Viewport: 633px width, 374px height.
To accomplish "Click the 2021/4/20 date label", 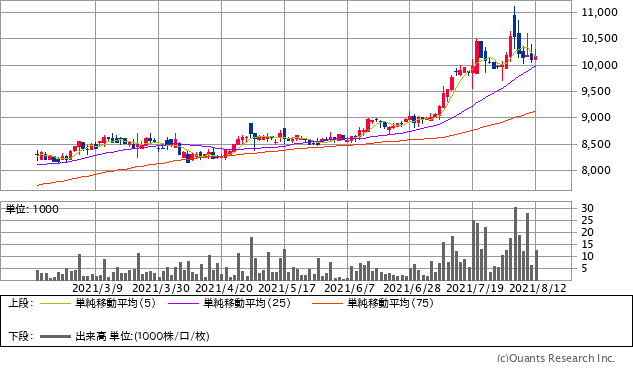I will pyautogui.click(x=224, y=288).
